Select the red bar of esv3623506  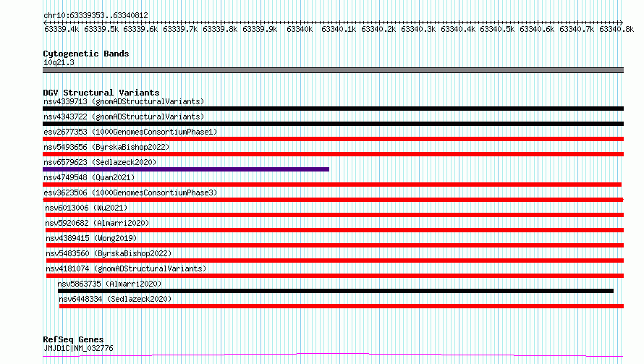(x=333, y=200)
